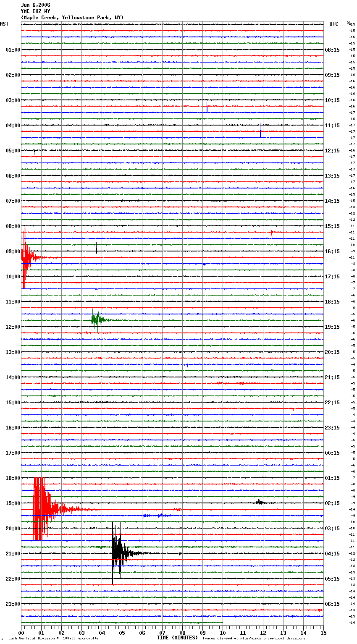Click the "06:15" UTC time label
Screen dimensions: 357x644
click(x=332, y=604)
